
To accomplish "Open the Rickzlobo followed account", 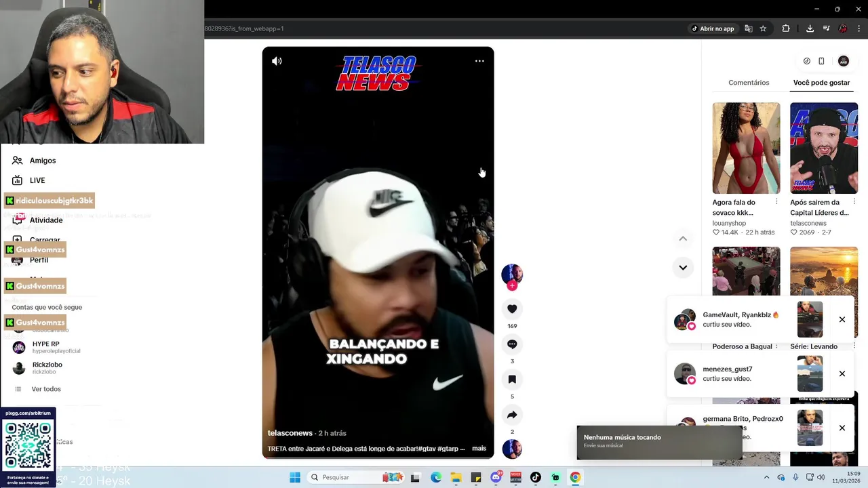I will click(38, 368).
